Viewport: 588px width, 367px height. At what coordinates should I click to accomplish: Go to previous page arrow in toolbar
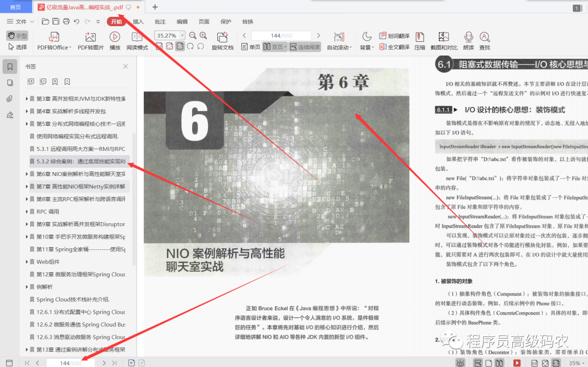[x=244, y=35]
